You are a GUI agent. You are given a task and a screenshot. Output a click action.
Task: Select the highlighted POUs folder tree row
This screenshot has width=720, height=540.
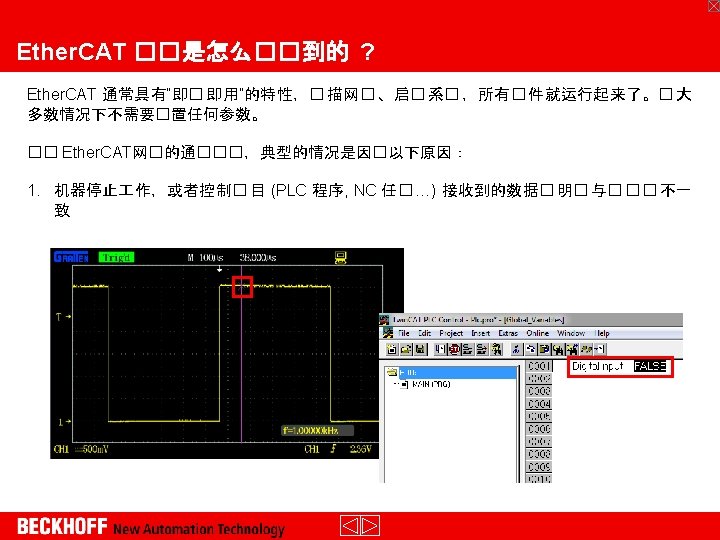pos(458,372)
